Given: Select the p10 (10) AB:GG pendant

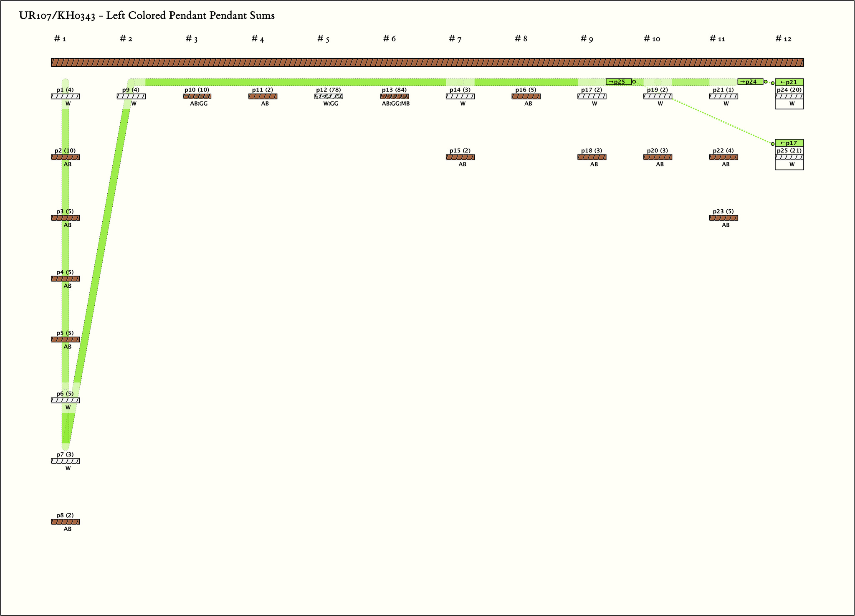Looking at the screenshot, I should pos(197,96).
